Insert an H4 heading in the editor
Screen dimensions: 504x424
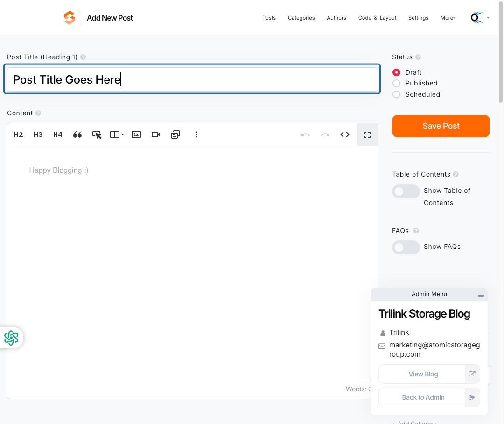pos(57,134)
